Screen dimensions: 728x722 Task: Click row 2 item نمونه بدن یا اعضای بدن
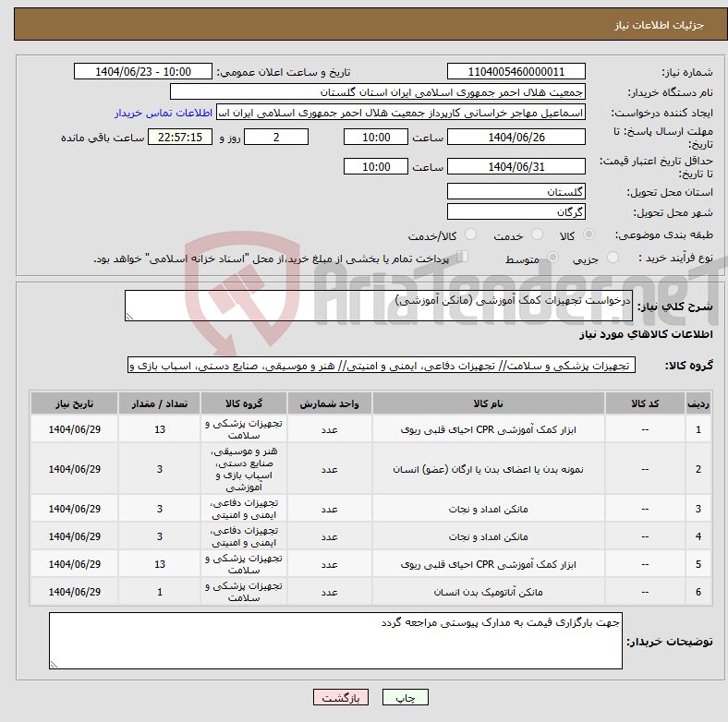tap(488, 469)
